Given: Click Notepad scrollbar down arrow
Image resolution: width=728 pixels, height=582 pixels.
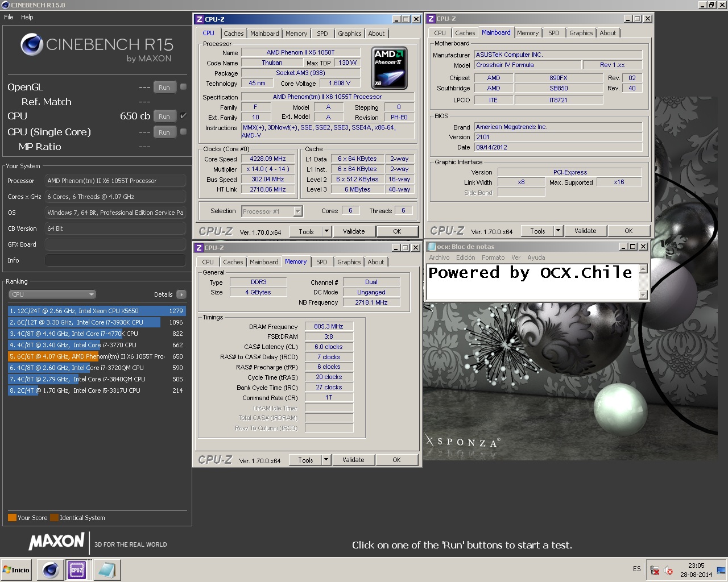Looking at the screenshot, I should pos(643,295).
